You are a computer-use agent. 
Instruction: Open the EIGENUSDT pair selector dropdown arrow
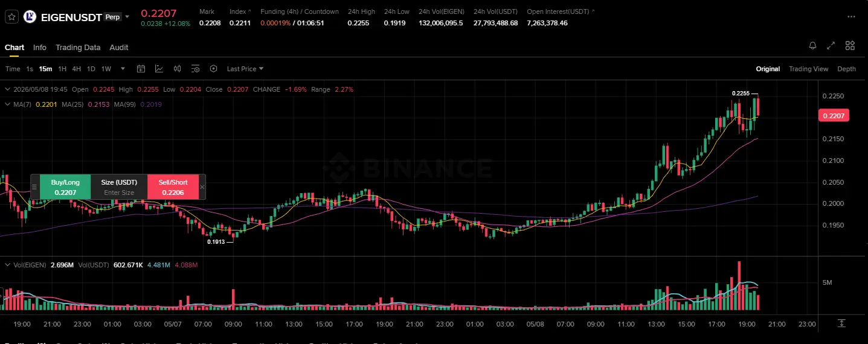click(x=127, y=17)
